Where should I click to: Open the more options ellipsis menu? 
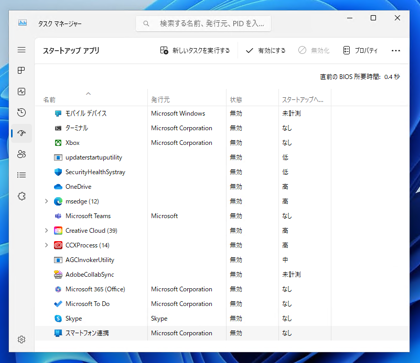pos(396,51)
